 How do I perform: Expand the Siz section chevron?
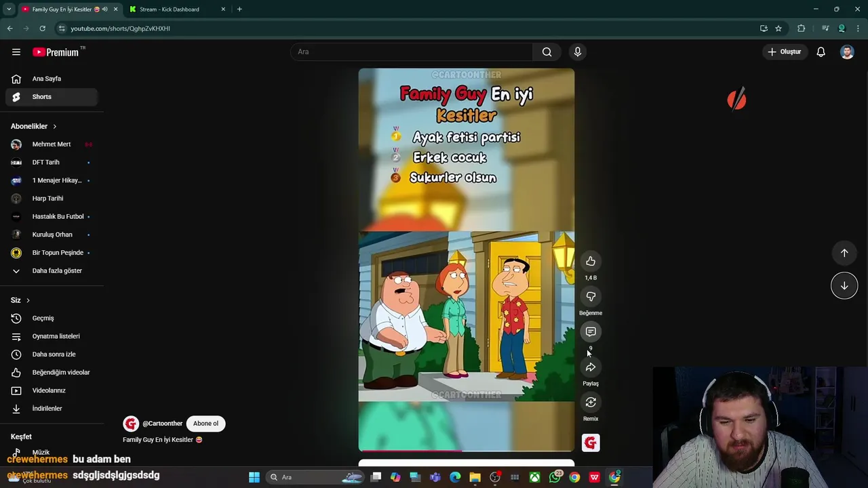pos(28,300)
